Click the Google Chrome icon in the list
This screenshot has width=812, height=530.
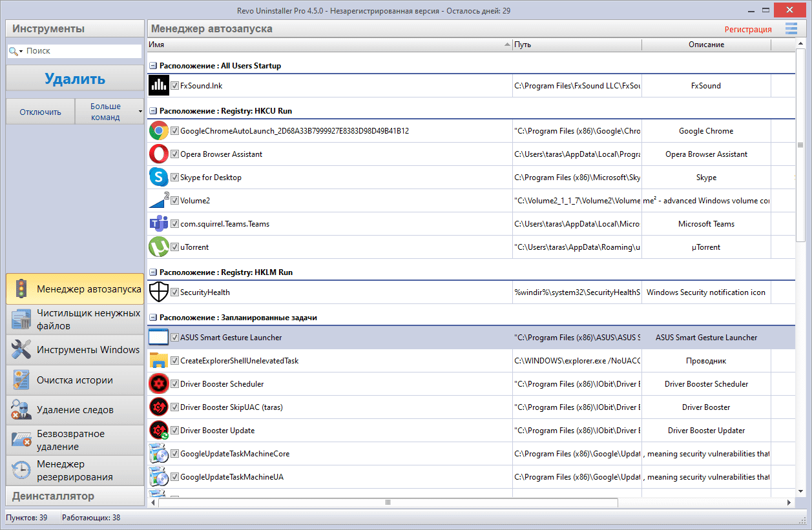[x=158, y=131]
